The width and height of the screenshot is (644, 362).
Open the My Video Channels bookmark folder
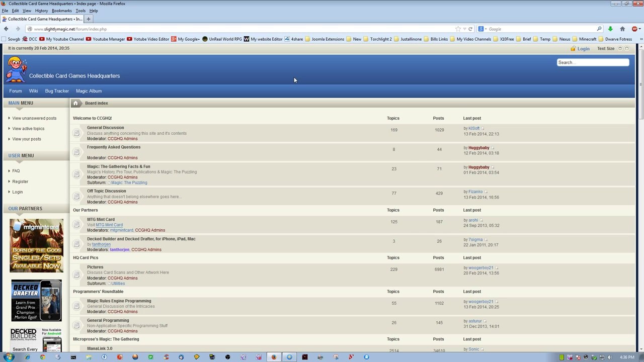(470, 39)
